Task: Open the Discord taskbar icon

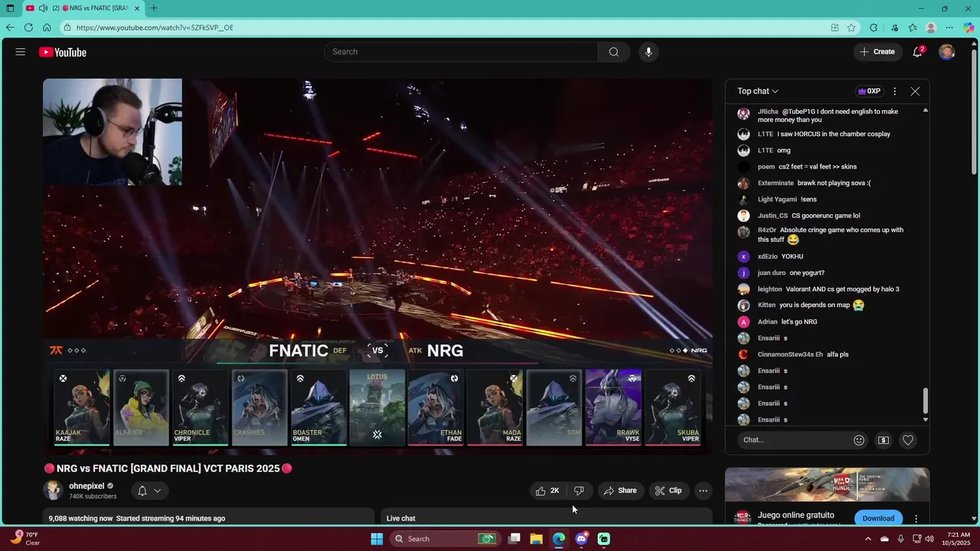Action: [581, 539]
